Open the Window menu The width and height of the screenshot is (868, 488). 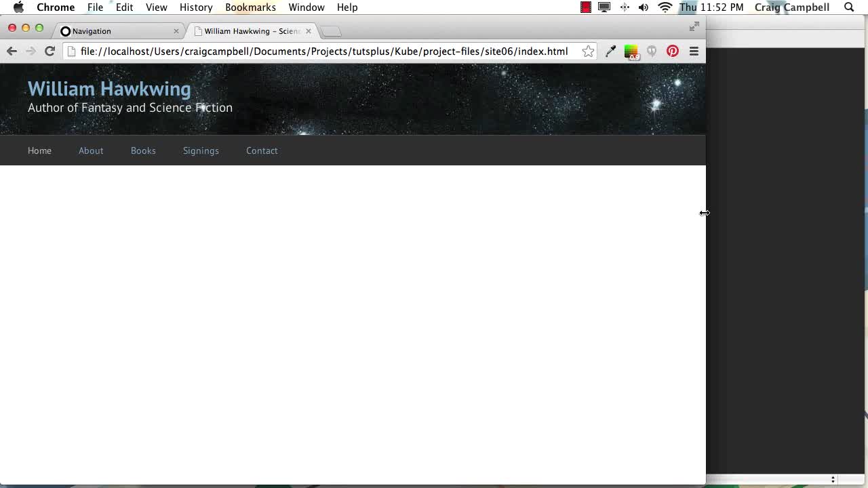point(307,7)
